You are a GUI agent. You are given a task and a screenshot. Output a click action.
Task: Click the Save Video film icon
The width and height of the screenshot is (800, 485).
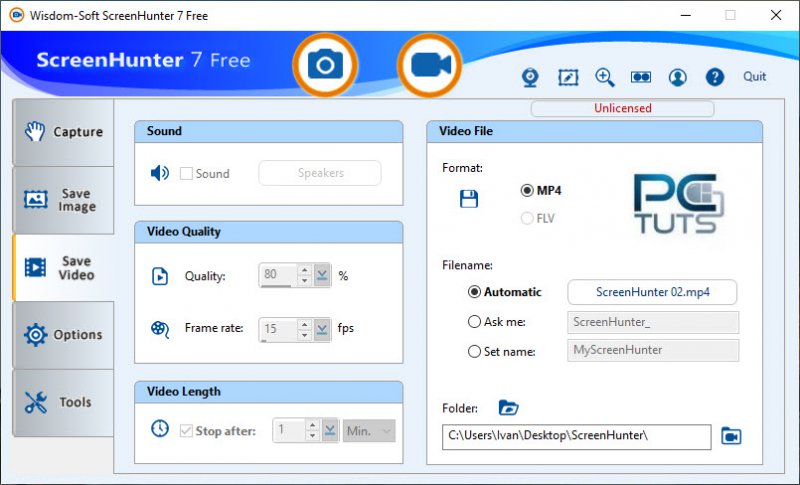pos(35,267)
